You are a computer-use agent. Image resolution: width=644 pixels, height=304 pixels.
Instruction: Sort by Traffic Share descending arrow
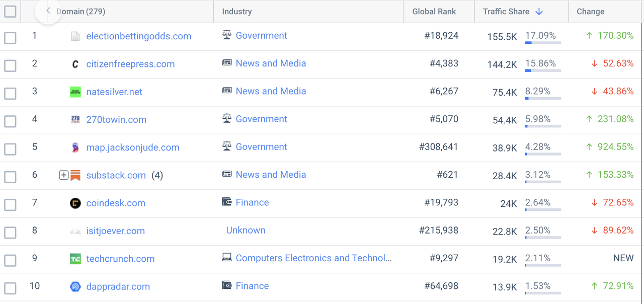pos(539,12)
